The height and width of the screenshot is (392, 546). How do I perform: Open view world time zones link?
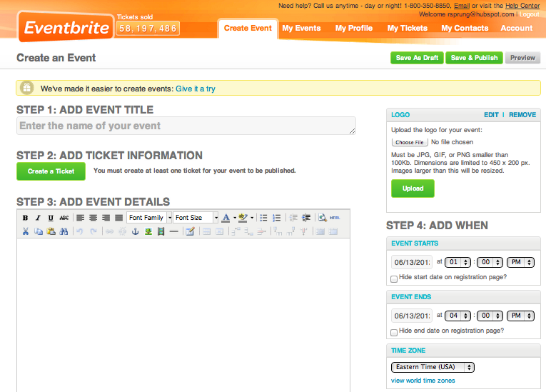[423, 381]
